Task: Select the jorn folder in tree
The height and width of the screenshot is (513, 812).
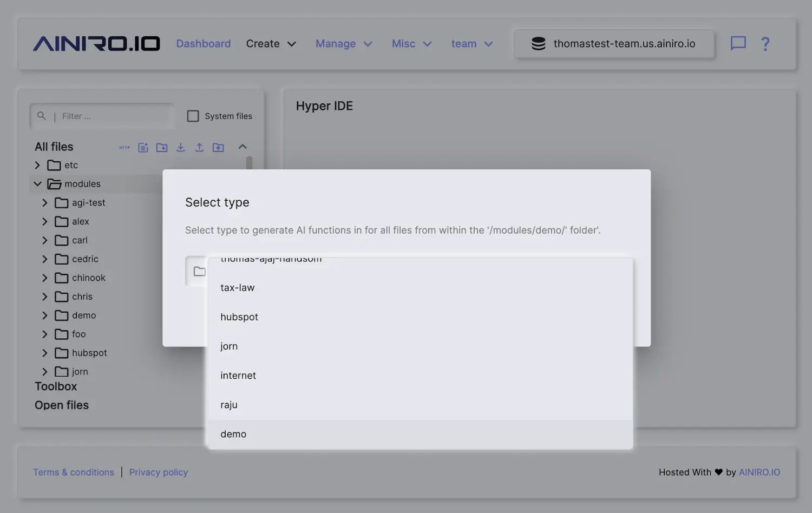Action: 71,372
